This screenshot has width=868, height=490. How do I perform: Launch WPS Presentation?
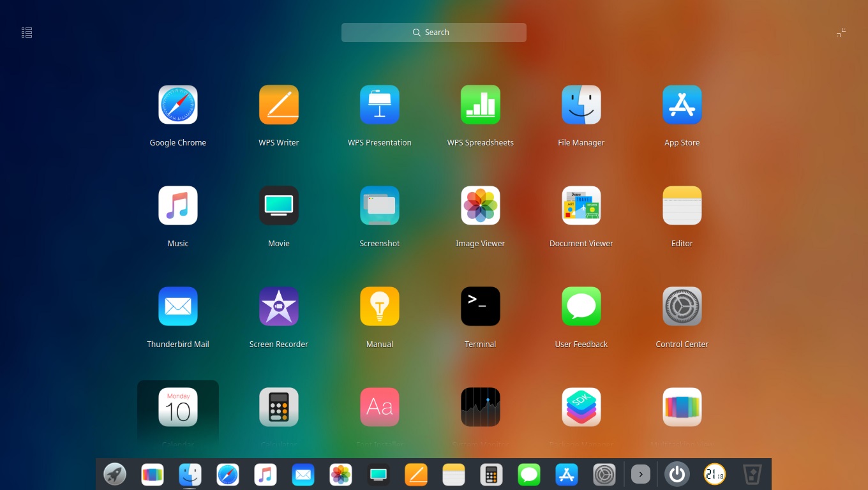click(380, 105)
